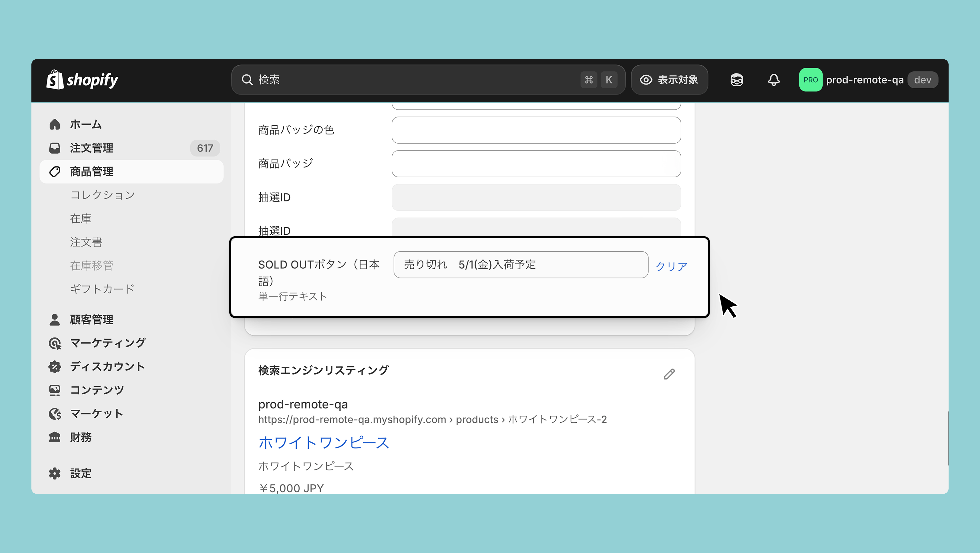Click the 617 orders count badge
The image size is (980, 553).
tap(205, 148)
